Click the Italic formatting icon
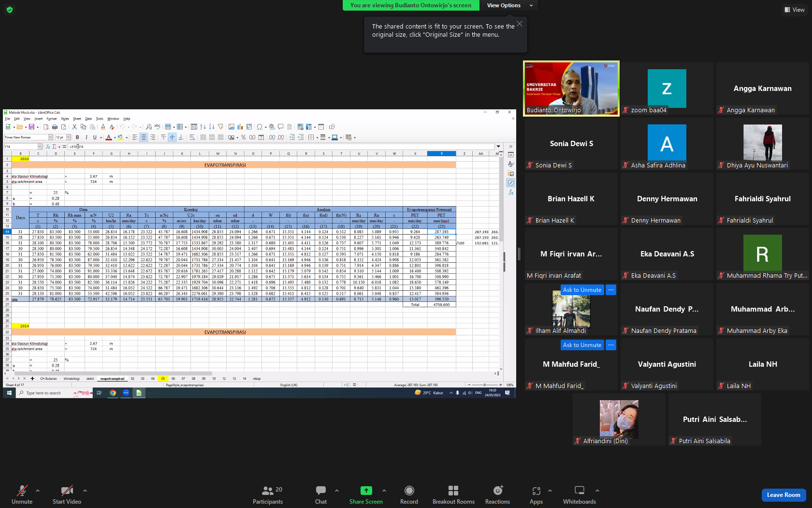Screen dimensions: 812x508 87,137
